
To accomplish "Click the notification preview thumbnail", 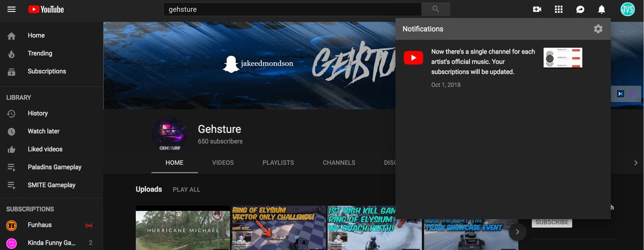I will coord(563,57).
